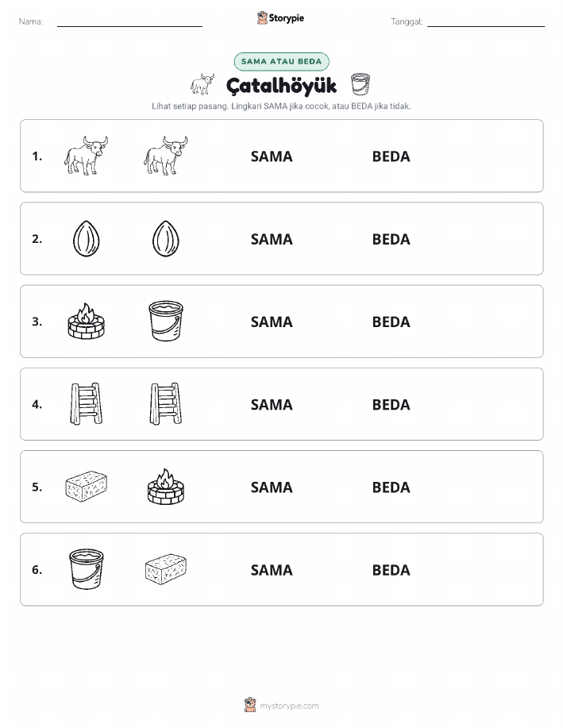Screen dimensions: 563x728
Task: Choose SAMA for question 4
Action: coord(272,404)
